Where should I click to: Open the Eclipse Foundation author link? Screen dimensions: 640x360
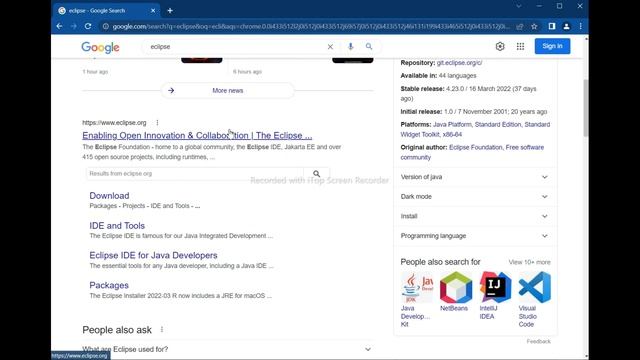(x=476, y=147)
